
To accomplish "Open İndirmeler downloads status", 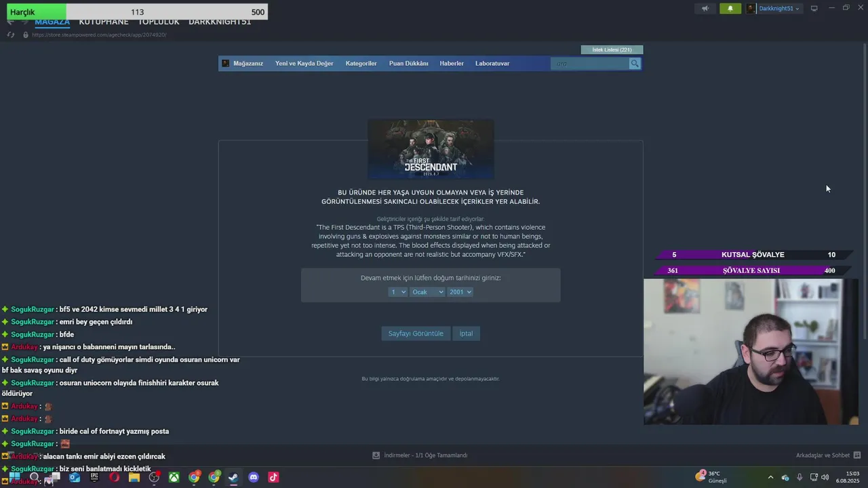I will pos(425,455).
